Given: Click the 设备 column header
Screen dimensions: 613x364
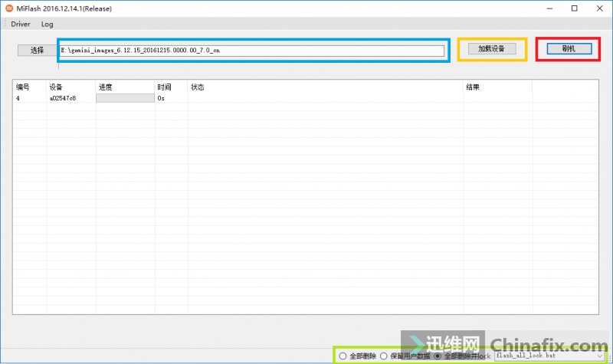Looking at the screenshot, I should tap(70, 87).
